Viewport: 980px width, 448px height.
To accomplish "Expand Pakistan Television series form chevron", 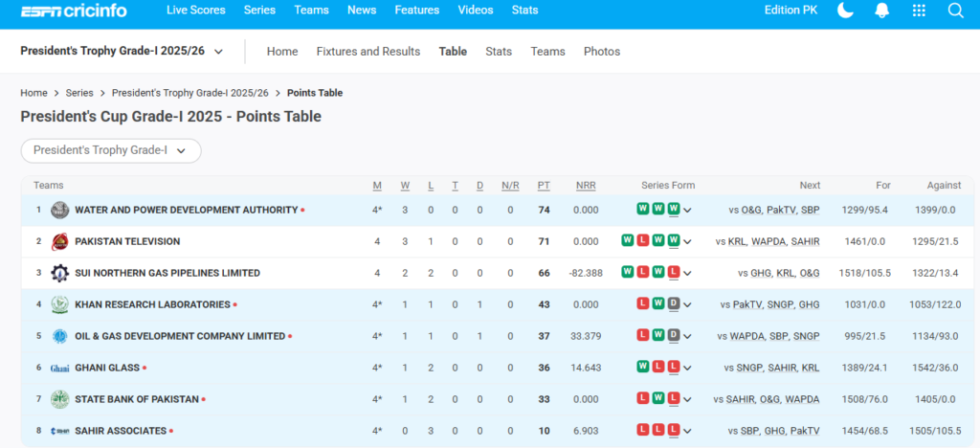I will coord(687,241).
